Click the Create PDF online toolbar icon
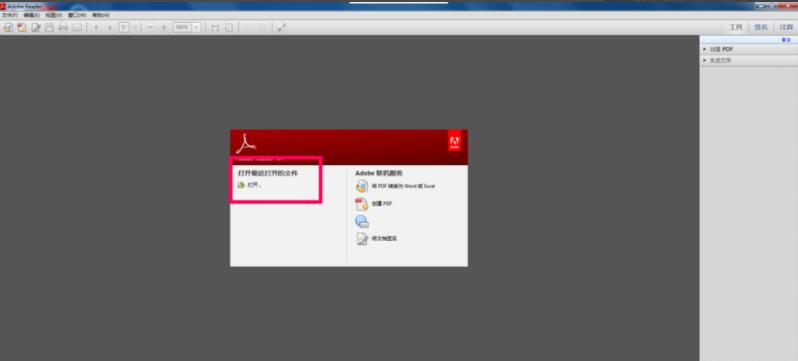 [22, 27]
